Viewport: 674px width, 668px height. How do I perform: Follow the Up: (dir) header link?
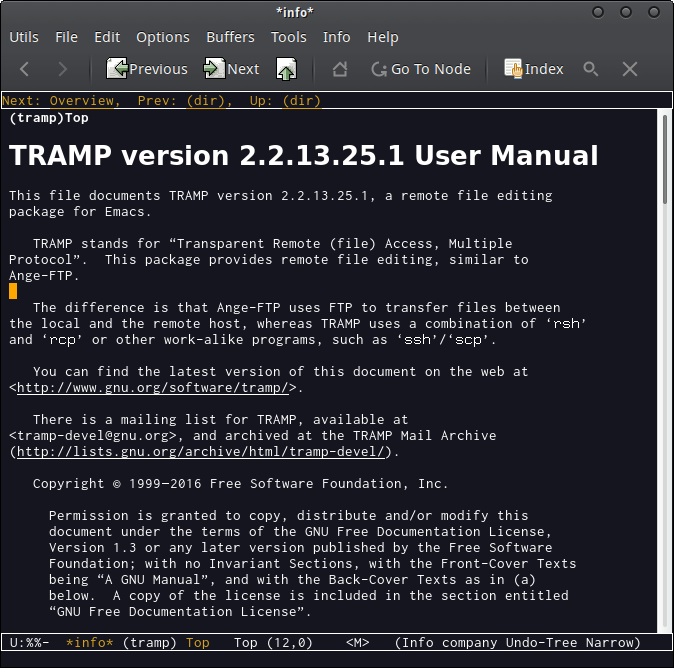click(302, 101)
